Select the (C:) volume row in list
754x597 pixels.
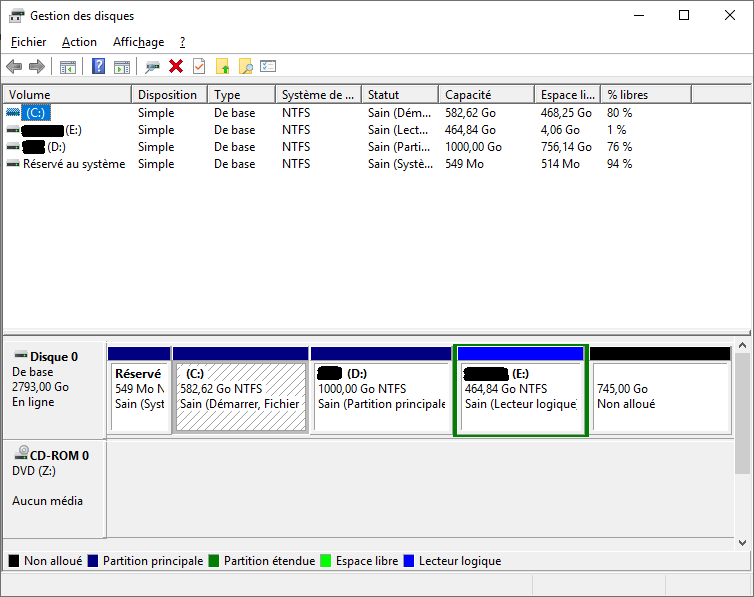[36, 113]
